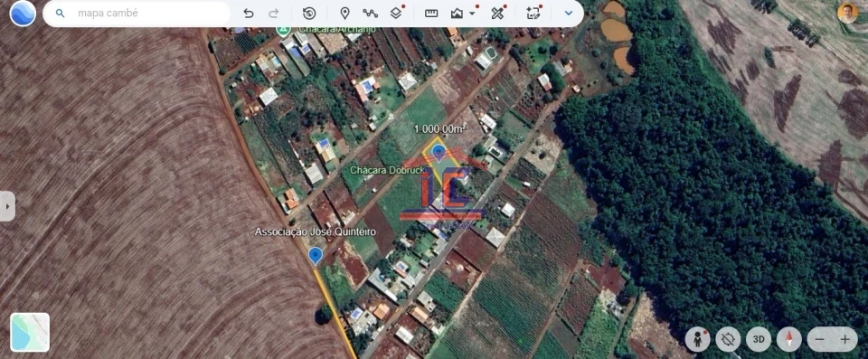This screenshot has height=359, width=868.
Task: Open the elevation profile mountain tool
Action: click(457, 14)
